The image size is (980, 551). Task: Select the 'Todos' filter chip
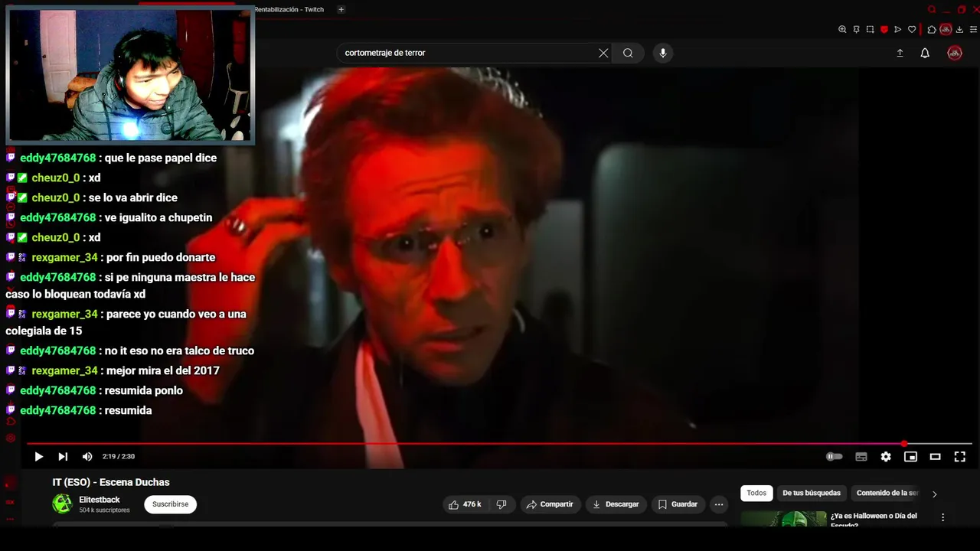[x=756, y=494]
